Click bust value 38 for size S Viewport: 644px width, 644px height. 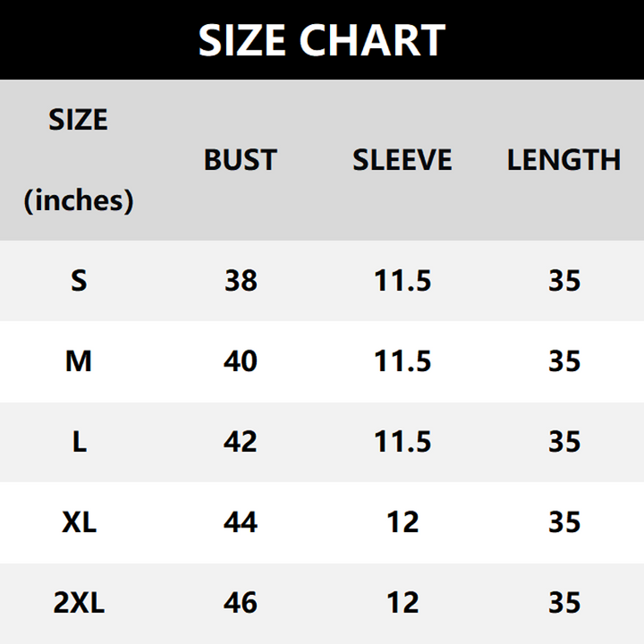(241, 281)
